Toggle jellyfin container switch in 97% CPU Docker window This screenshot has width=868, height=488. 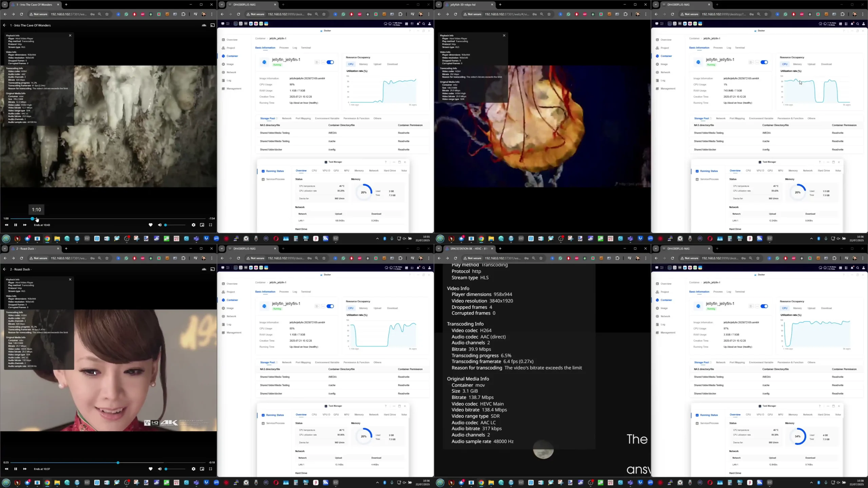(764, 306)
